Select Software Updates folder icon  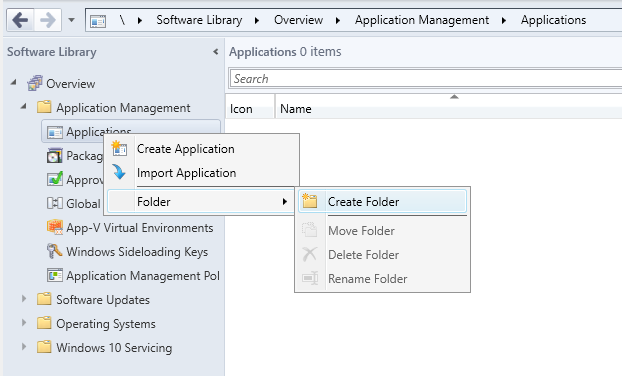coord(44,299)
